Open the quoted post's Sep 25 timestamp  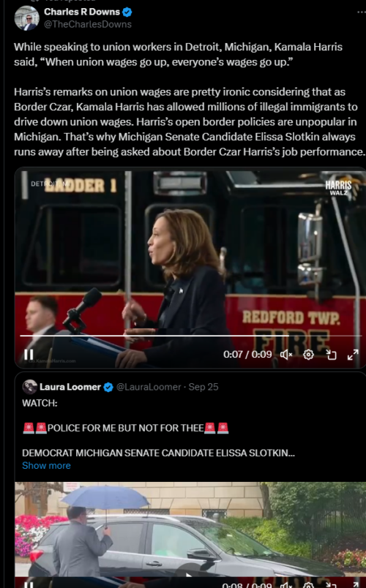(x=203, y=387)
